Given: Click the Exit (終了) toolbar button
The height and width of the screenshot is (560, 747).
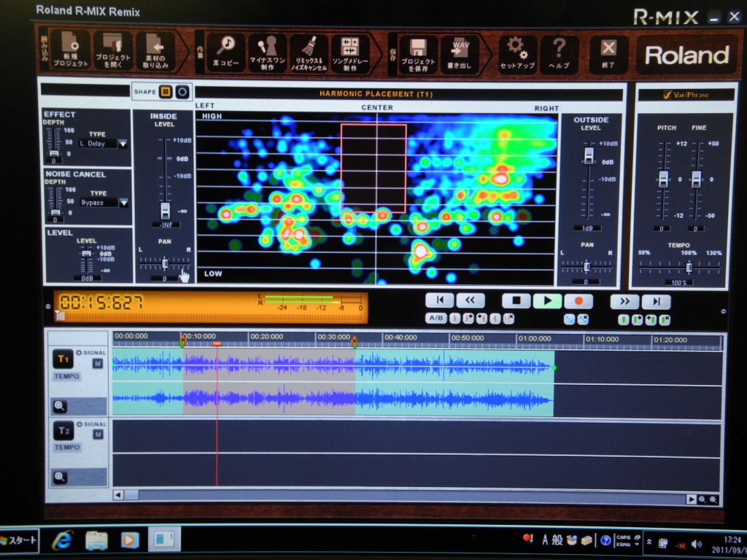Looking at the screenshot, I should [608, 55].
